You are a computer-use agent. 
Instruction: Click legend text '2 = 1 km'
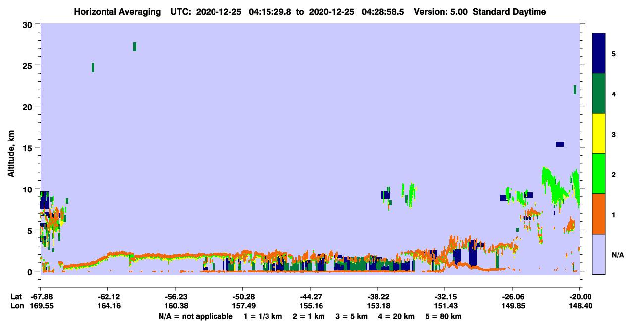[309, 316]
